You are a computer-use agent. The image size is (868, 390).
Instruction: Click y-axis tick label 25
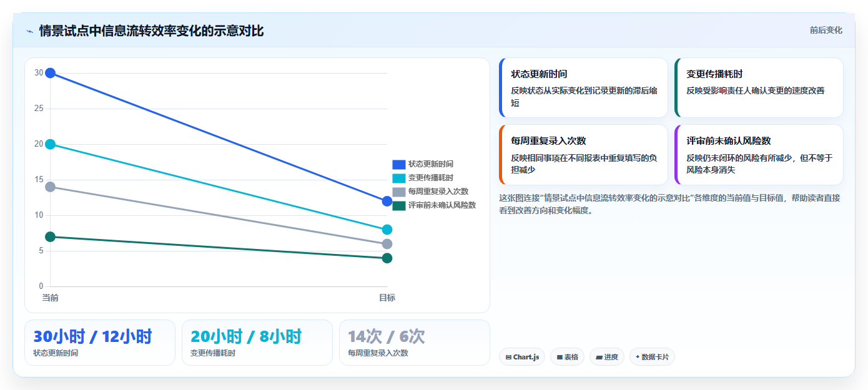point(39,109)
